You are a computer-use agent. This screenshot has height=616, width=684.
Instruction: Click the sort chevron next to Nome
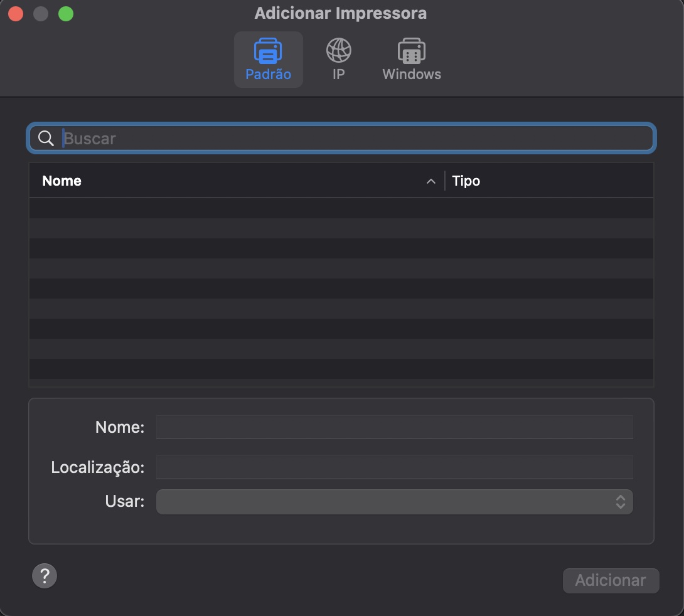coord(431,181)
